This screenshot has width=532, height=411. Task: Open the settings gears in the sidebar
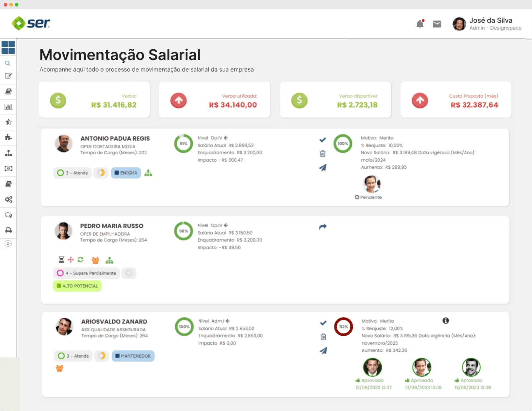point(8,199)
